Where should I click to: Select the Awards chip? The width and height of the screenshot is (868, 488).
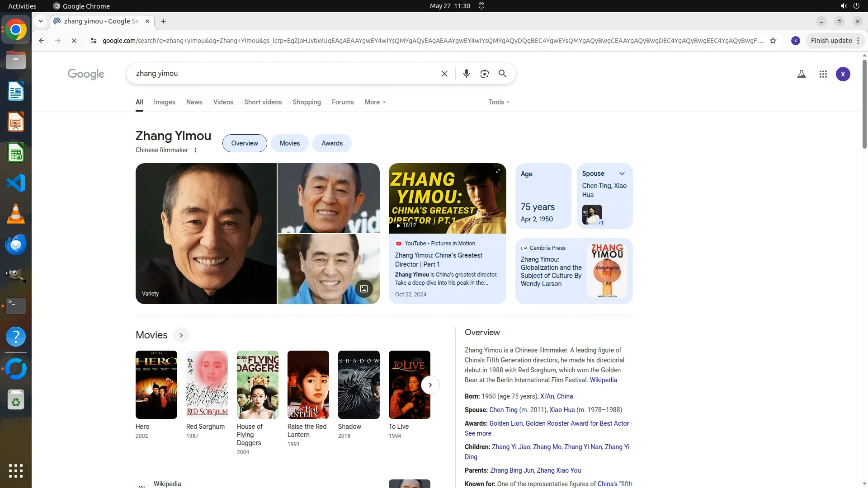tap(332, 143)
